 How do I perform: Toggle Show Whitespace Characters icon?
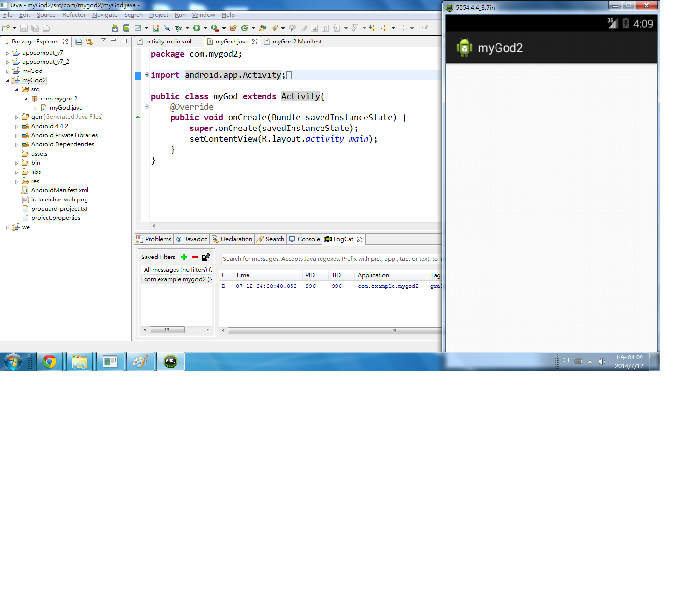point(325,28)
